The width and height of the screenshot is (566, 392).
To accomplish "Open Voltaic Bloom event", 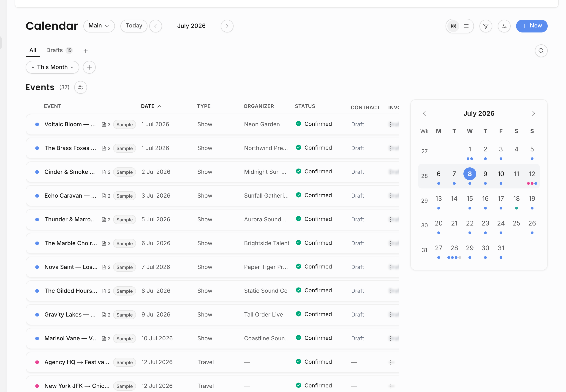I will [70, 124].
